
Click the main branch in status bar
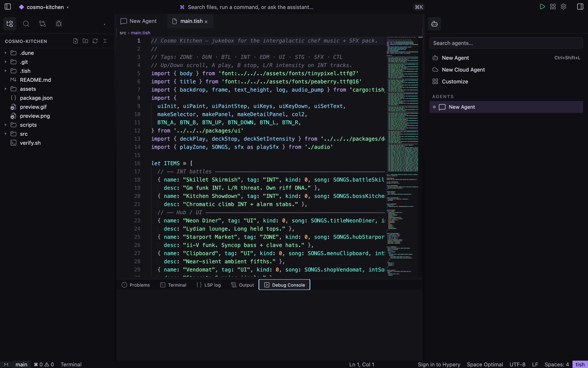(21, 364)
